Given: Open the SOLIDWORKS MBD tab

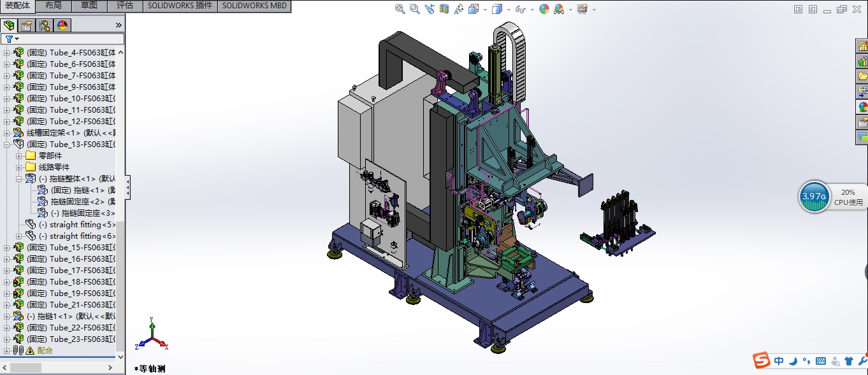Looking at the screenshot, I should coord(255,6).
